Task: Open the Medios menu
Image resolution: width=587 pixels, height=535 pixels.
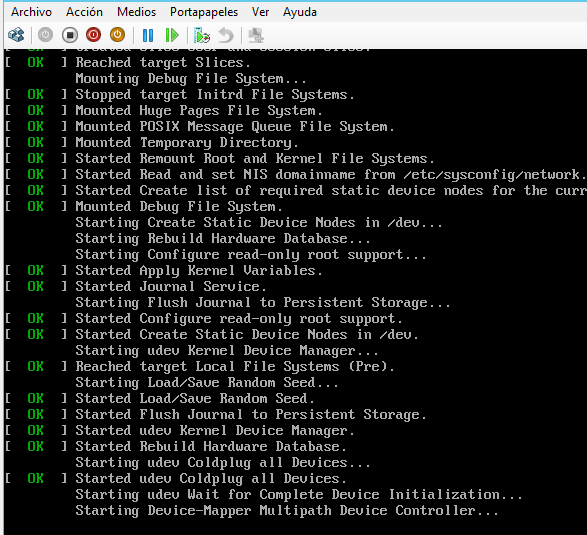Action: coord(136,12)
